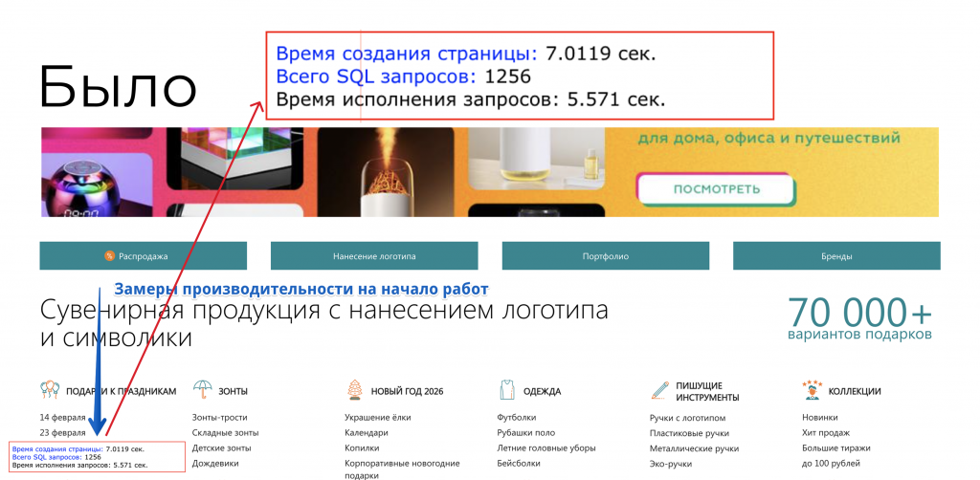Click small Всего SQL запросов: 1256 line
980x480 pixels.
point(56,457)
